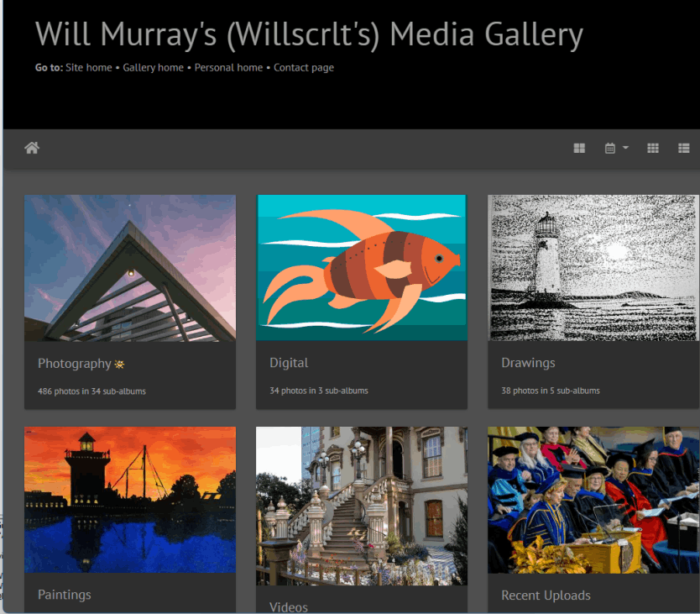Click the sun emoji beside Photography
This screenshot has width=700, height=614.
coord(118,362)
